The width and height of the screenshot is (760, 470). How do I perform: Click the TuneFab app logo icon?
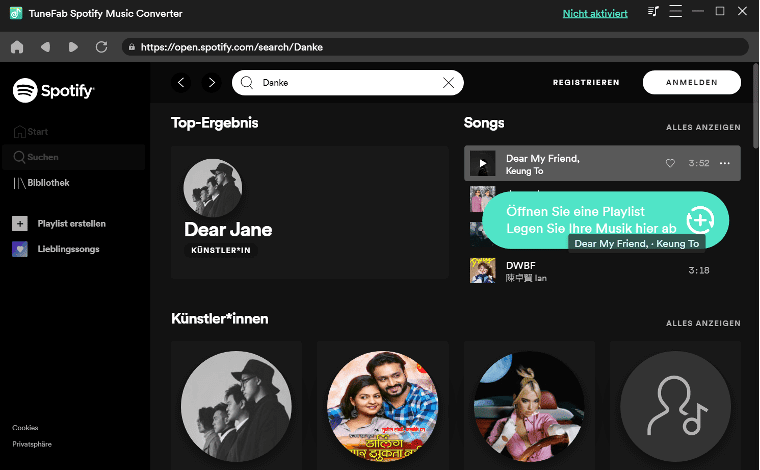[x=16, y=13]
